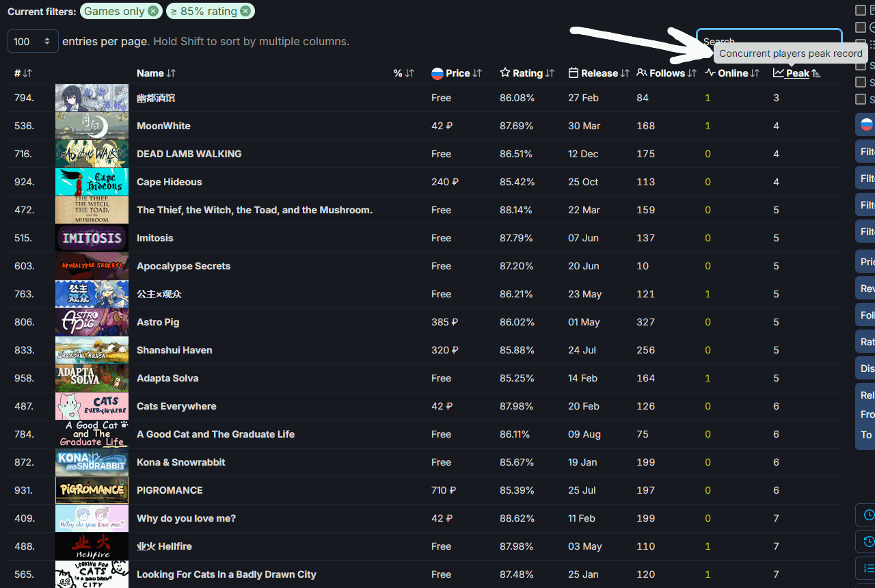Click the 385 ₽ price of Astro Pig

pos(444,322)
